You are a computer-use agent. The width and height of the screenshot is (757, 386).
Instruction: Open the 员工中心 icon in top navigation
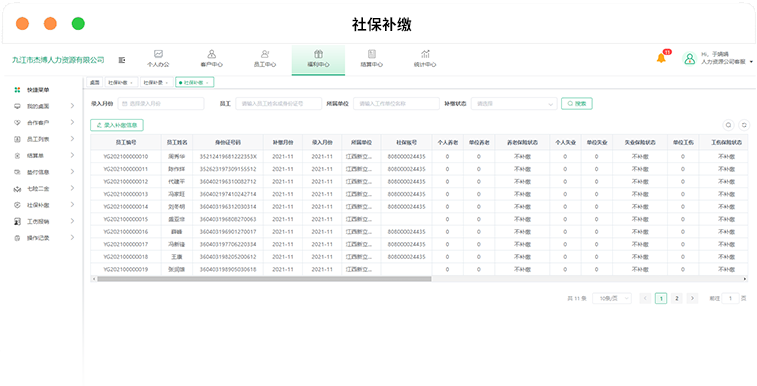[265, 54]
